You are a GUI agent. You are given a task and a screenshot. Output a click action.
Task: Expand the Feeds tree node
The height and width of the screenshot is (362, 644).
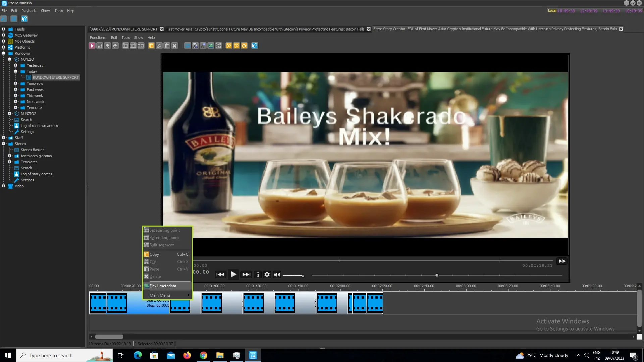(x=4, y=29)
